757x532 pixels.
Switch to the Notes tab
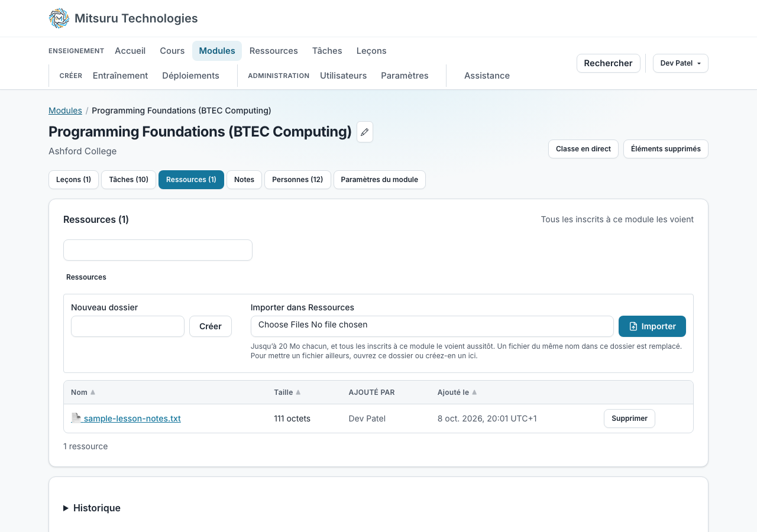point(244,180)
